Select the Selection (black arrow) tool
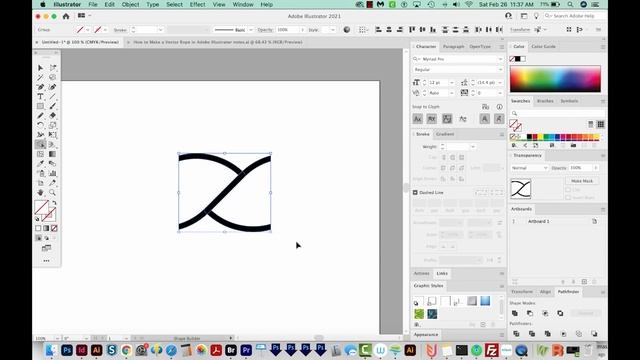Viewport: 640px width, 360px height. 40,68
